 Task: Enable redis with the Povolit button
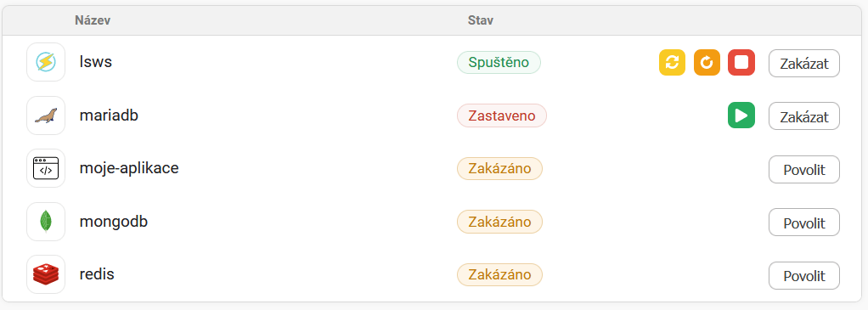(x=803, y=276)
